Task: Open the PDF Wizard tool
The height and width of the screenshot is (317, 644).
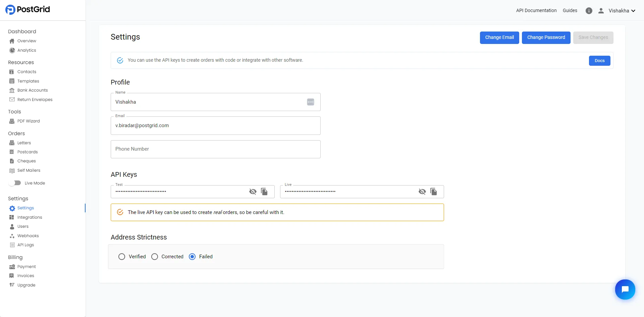Action: tap(29, 121)
